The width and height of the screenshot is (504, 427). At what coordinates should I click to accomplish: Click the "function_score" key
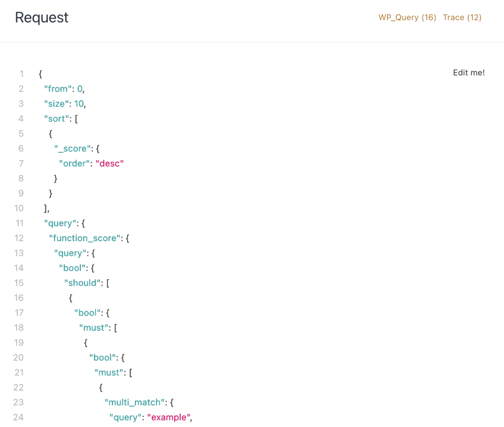click(x=85, y=238)
